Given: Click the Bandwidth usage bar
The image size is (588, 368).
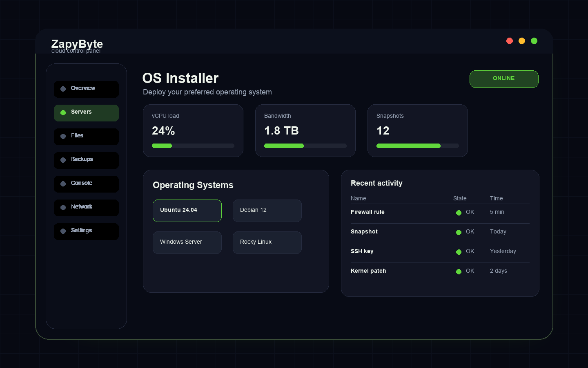Looking at the screenshot, I should (x=305, y=146).
